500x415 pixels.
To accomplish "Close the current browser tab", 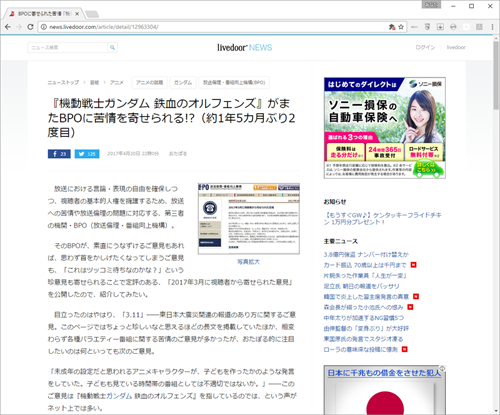I will click(x=77, y=14).
